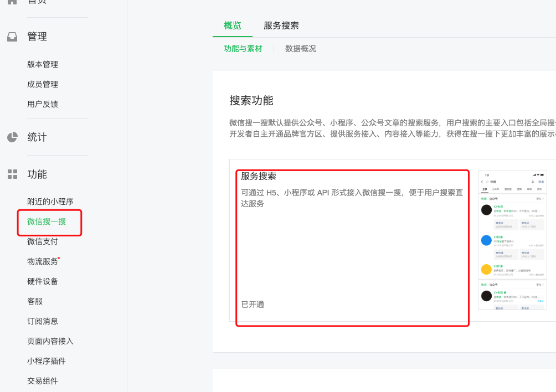Open 用户反馈 in sidebar

[x=43, y=104]
